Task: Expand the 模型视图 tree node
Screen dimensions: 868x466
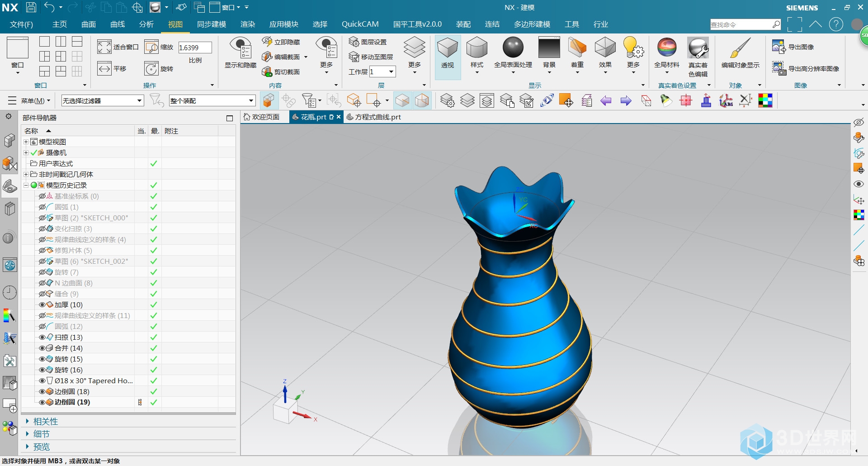Action: 26,142
